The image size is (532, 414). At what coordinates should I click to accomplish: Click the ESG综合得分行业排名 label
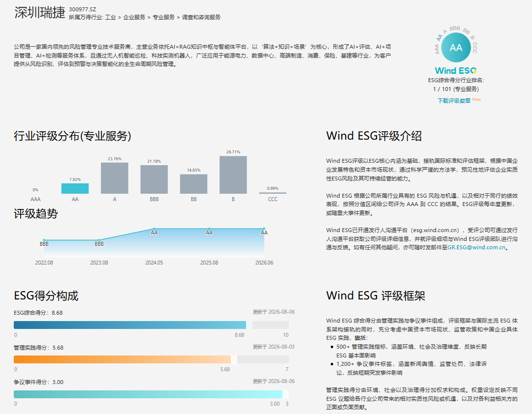click(x=456, y=80)
